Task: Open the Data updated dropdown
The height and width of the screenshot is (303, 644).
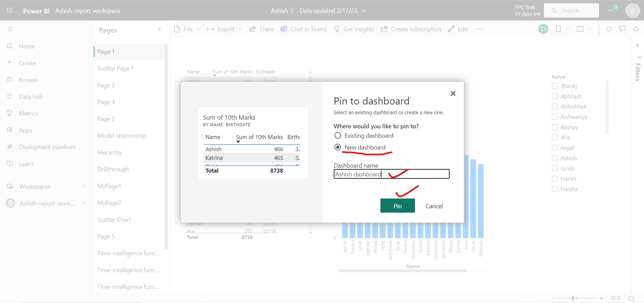Action: pyautogui.click(x=363, y=10)
